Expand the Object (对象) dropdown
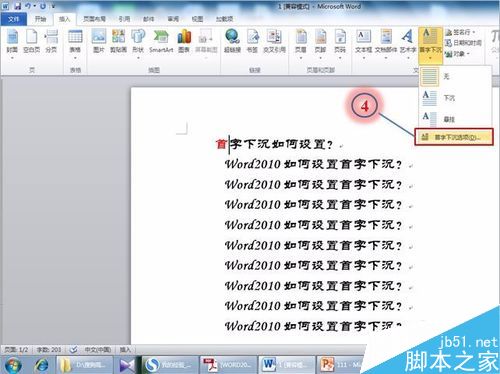The height and width of the screenshot is (374, 500). pos(468,54)
